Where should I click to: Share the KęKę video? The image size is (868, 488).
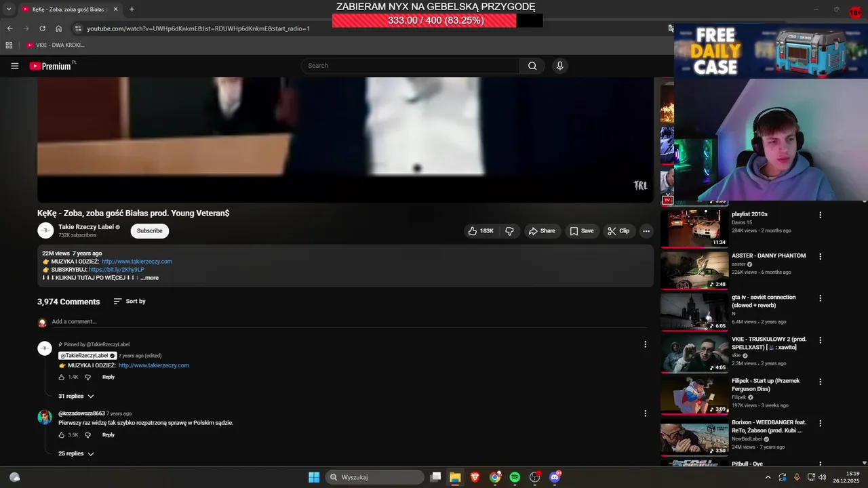pyautogui.click(x=542, y=231)
